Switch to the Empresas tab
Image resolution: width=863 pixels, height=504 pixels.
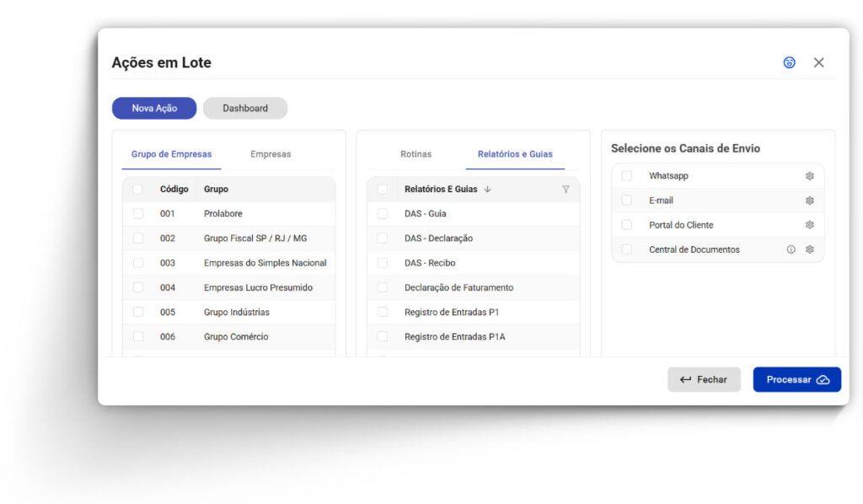tap(271, 154)
